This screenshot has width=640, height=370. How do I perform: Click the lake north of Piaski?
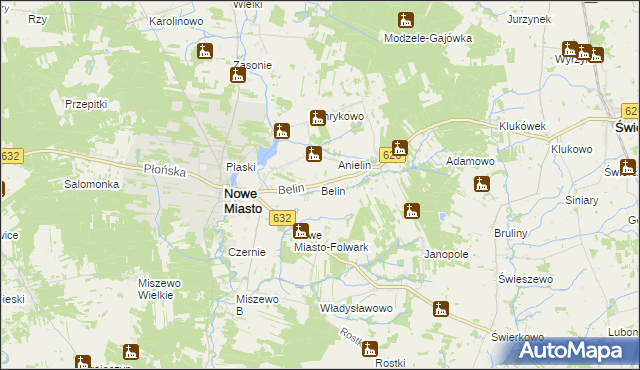pos(266,153)
